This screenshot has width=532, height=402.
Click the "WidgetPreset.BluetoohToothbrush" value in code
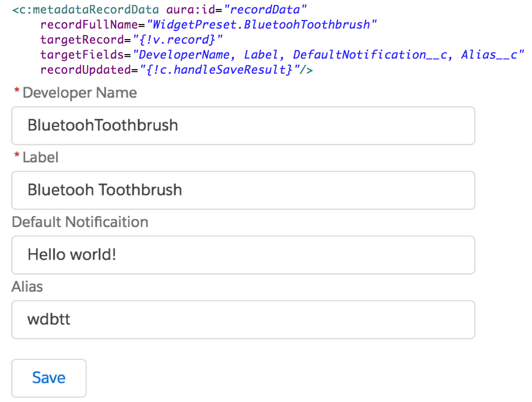[261, 25]
